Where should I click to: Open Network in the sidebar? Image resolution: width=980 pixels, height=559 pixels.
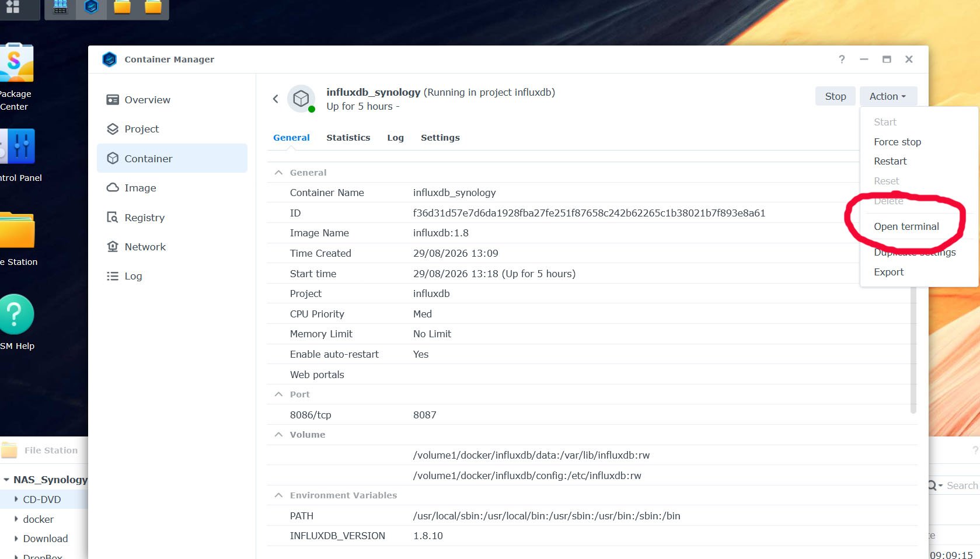click(172, 247)
